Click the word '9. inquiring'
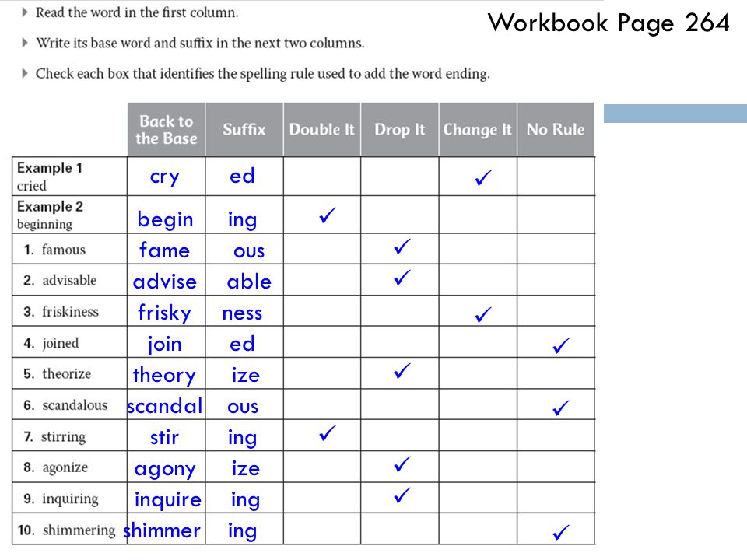Image resolution: width=747 pixels, height=560 pixels. pyautogui.click(x=61, y=499)
